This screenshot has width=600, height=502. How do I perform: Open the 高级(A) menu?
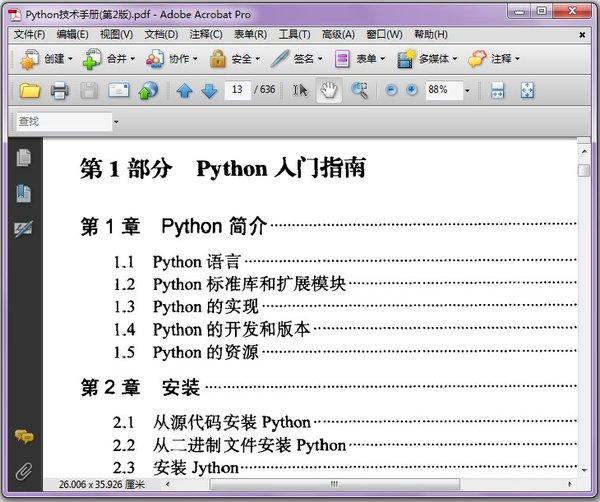tap(338, 35)
